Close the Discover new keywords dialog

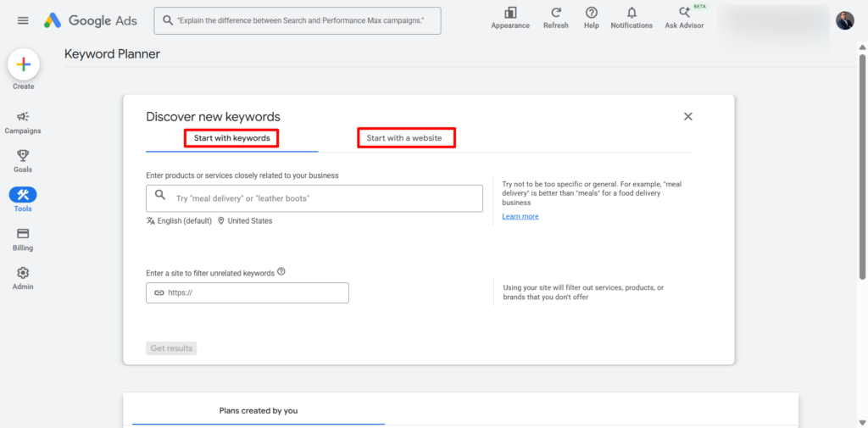tap(688, 116)
